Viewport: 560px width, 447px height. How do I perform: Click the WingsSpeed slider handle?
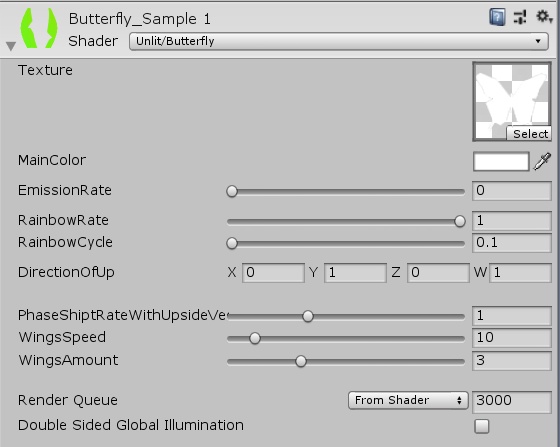point(255,338)
